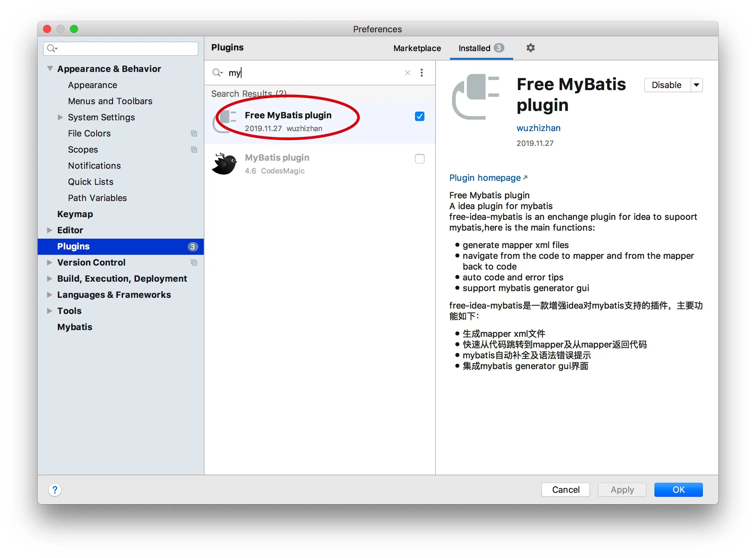756x558 pixels.
Task: Click the Version Control project-level icon
Action: pos(194,263)
